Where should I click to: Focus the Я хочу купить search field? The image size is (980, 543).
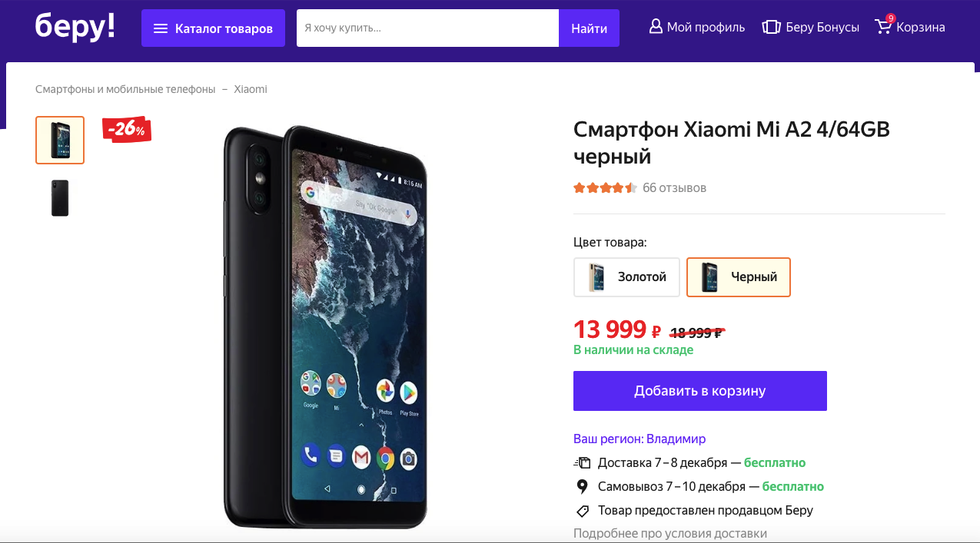click(427, 28)
